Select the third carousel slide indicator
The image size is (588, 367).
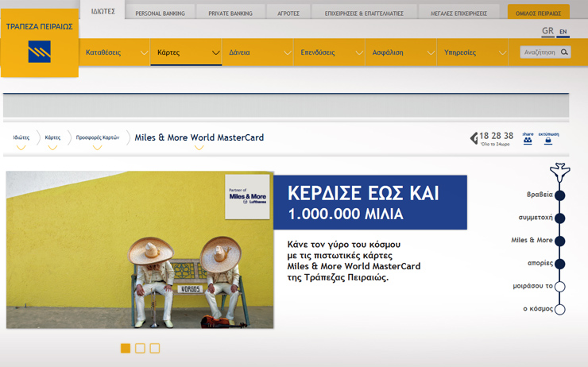coord(154,348)
